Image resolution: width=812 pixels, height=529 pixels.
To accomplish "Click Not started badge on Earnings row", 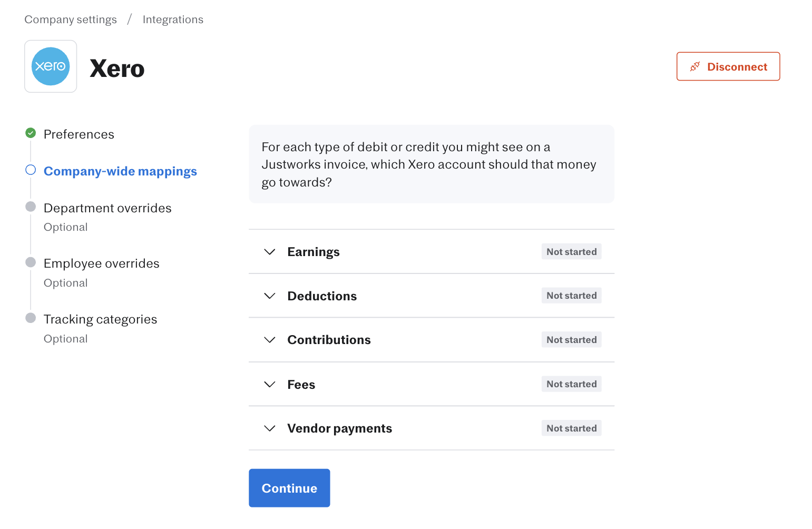I will pos(572,252).
